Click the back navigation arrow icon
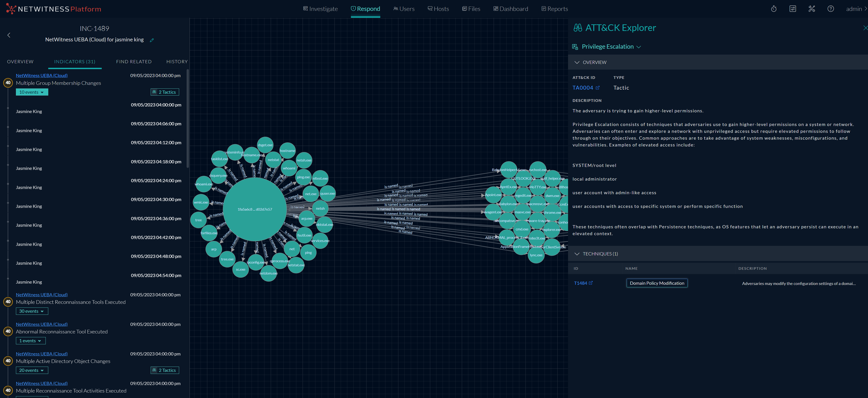The image size is (868, 398). 8,35
